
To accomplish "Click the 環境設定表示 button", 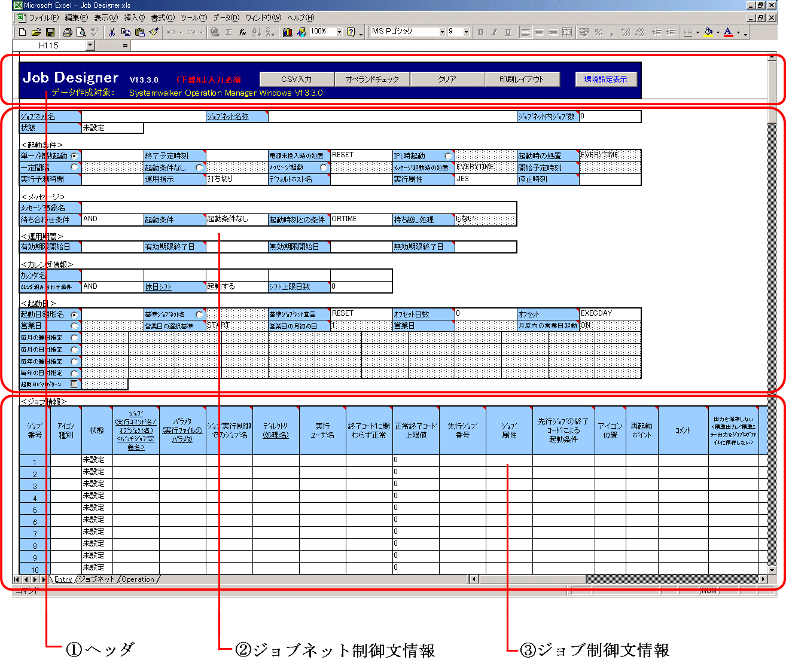I will tap(605, 80).
